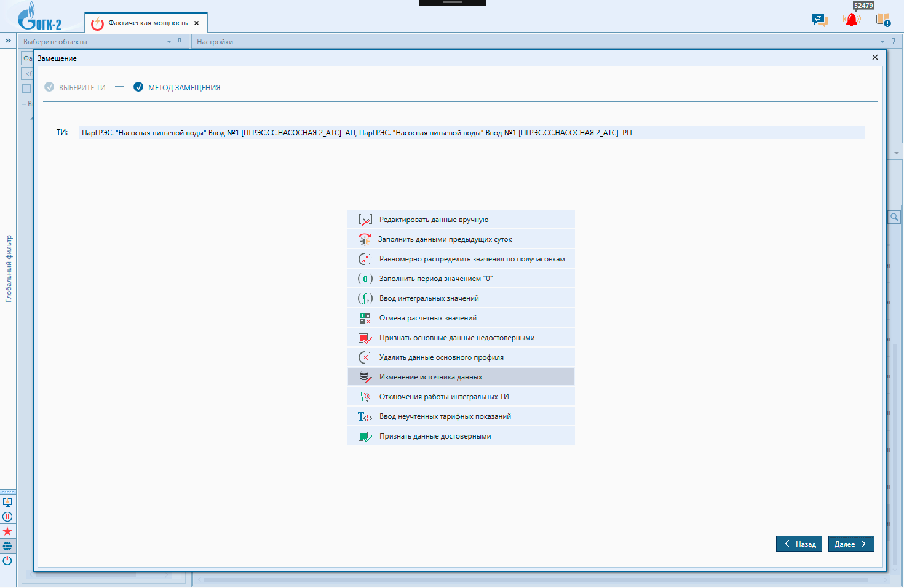Open favorites red star icon in sidebar
Image resolution: width=904 pixels, height=588 pixels.
7,531
